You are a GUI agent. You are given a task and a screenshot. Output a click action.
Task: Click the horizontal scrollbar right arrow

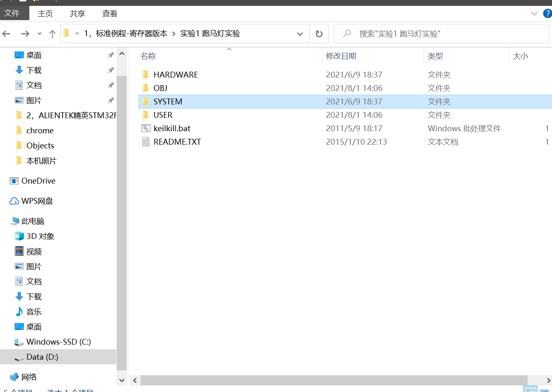click(548, 380)
